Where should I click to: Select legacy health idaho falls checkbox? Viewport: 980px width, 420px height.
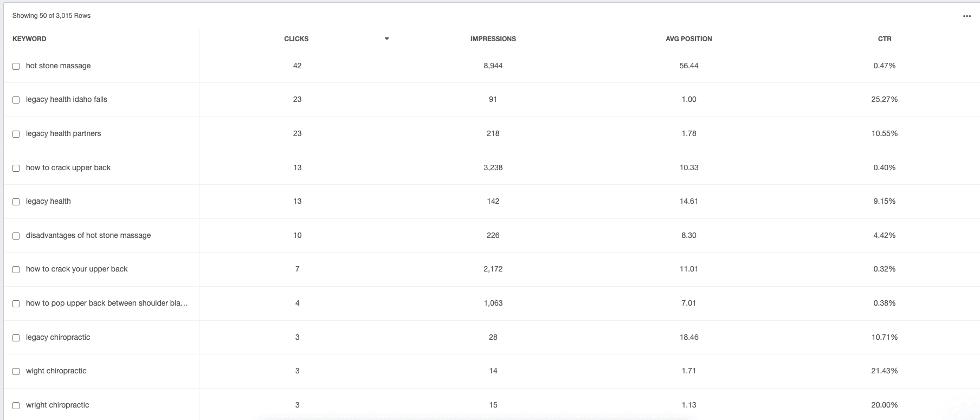pyautogui.click(x=16, y=100)
